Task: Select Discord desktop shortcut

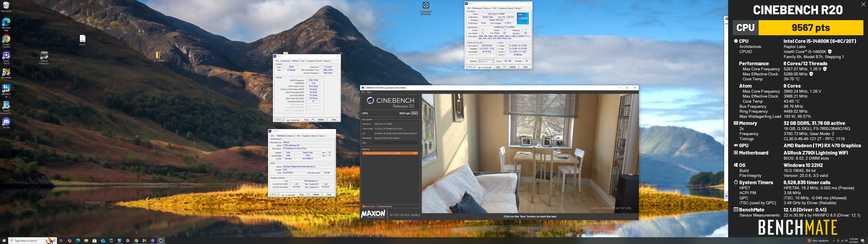Action: pyautogui.click(x=6, y=123)
